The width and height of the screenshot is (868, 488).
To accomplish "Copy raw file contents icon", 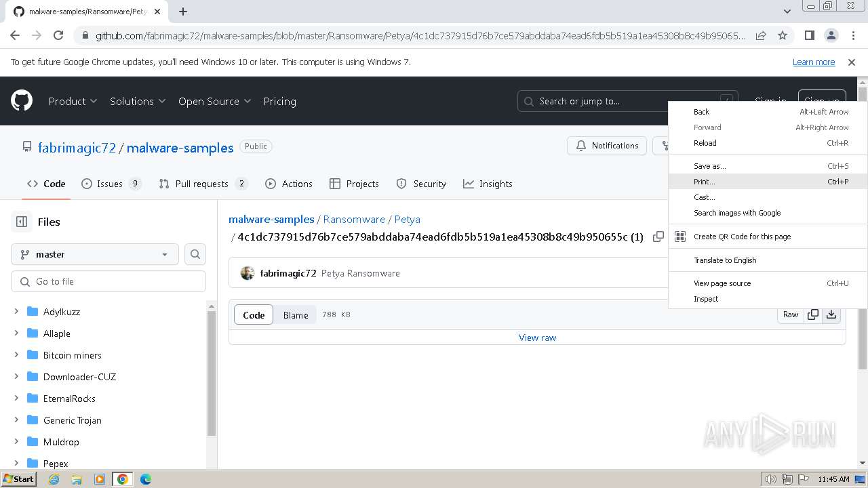I will click(812, 314).
